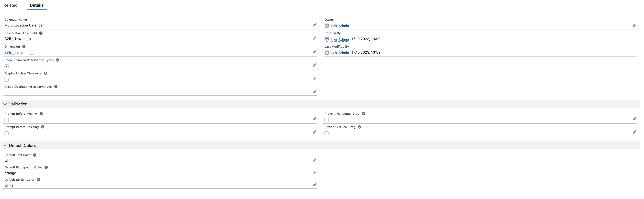This screenshot has height=199, width=644.
Task: Info icon next to Default Text Color
Action: (x=35, y=155)
